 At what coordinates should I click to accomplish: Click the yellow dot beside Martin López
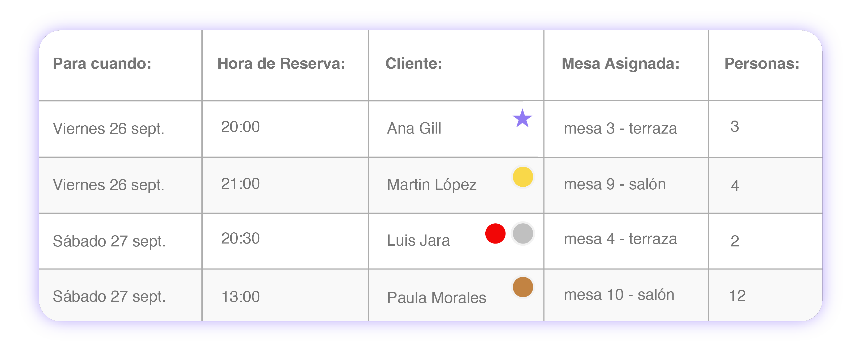coord(523,177)
